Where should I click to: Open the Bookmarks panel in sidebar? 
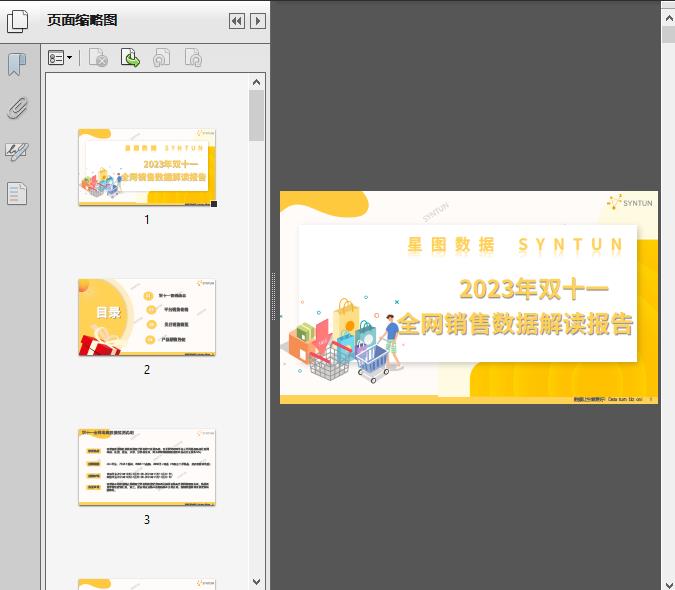click(17, 65)
